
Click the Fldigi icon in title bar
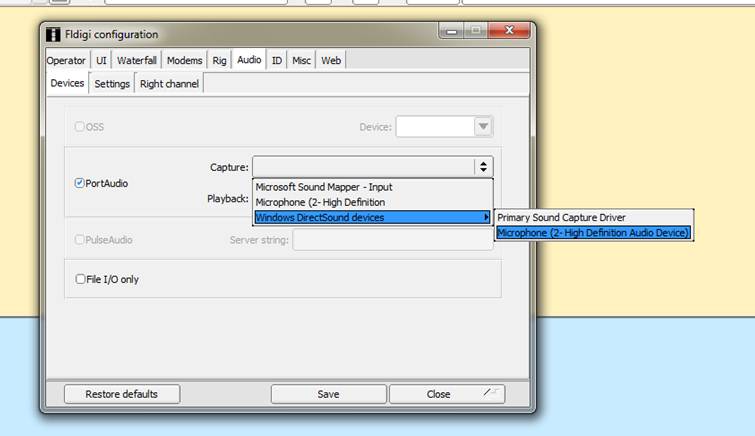click(53, 35)
